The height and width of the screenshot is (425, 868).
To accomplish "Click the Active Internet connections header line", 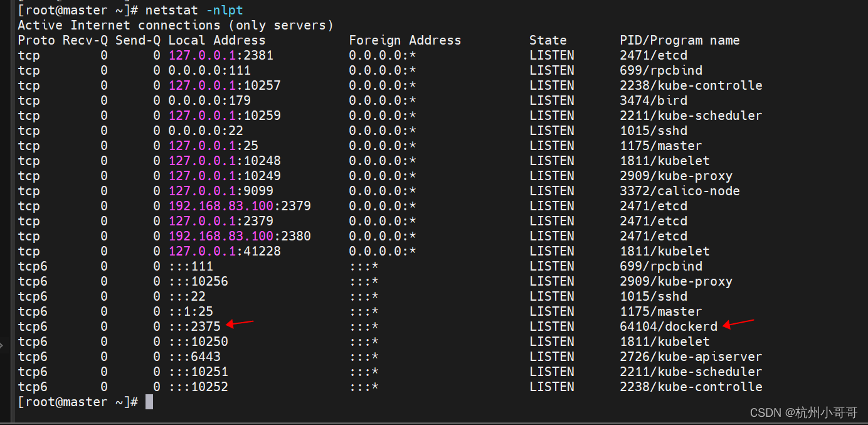I will (176, 25).
